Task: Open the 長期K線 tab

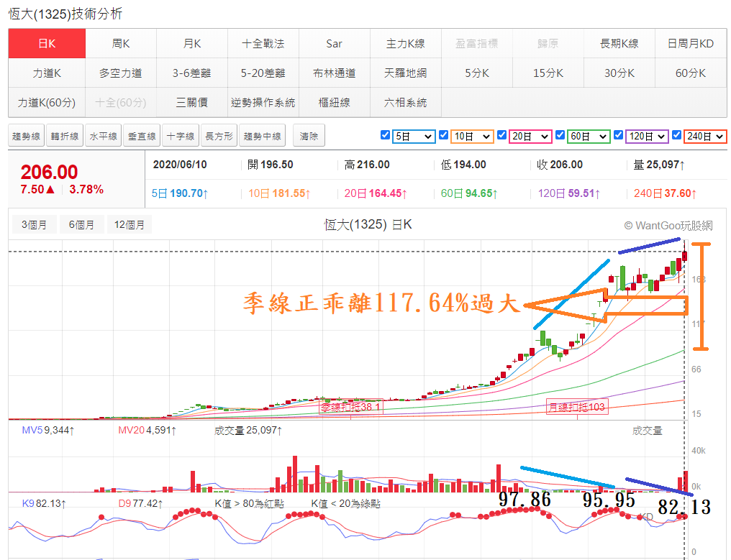Action: point(619,43)
